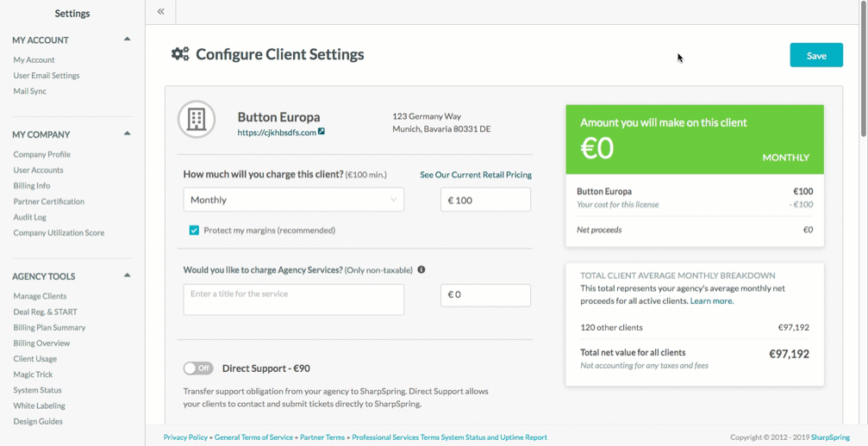Toggle the Protect my margins checkbox

194,231
